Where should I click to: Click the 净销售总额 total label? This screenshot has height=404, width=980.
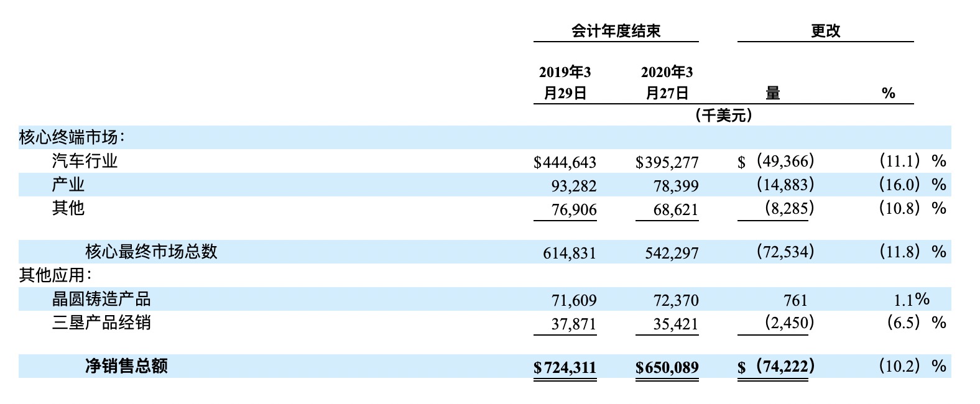(126, 365)
